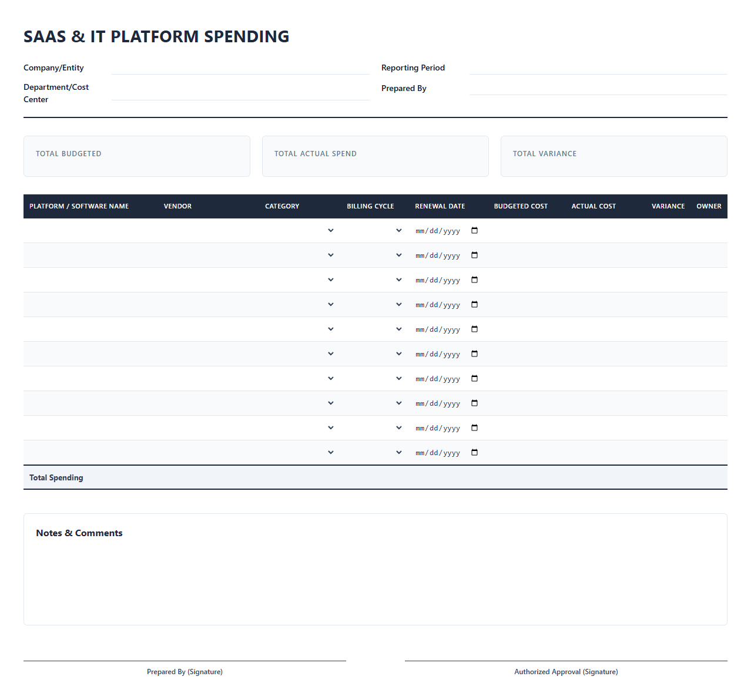Click the Prepared By (Signature) label
The image size is (751, 700).
185,672
